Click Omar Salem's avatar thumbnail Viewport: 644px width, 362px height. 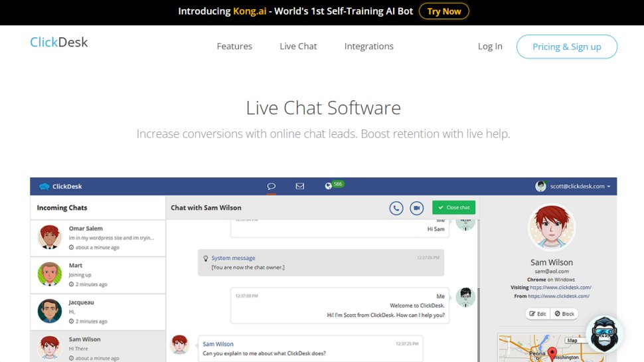50,237
